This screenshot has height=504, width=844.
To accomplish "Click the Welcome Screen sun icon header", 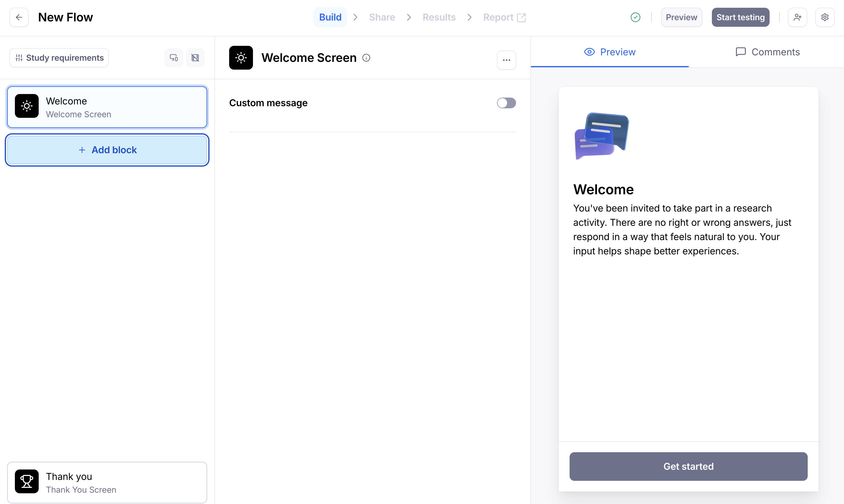I will pos(241,58).
